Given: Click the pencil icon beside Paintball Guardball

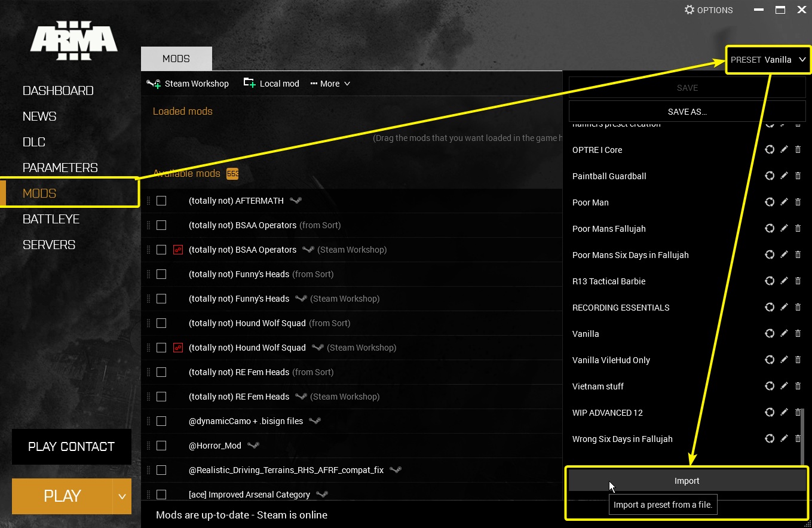Looking at the screenshot, I should [785, 176].
